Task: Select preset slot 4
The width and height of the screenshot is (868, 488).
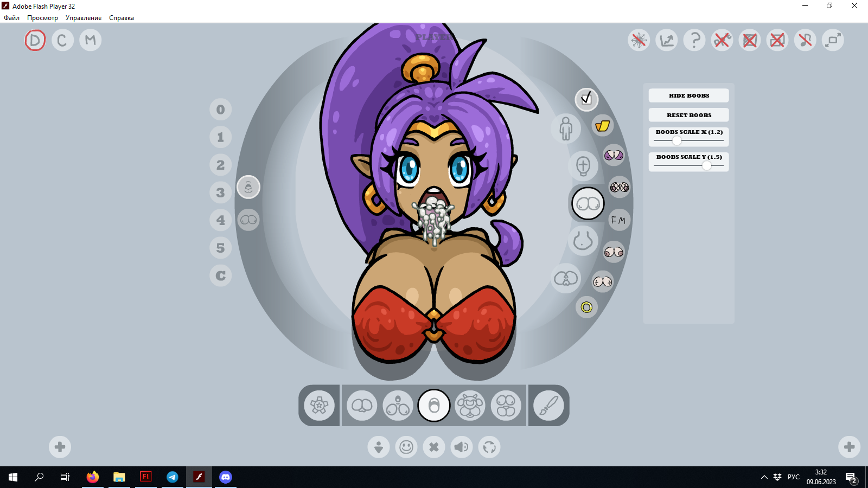Action: coord(221,220)
